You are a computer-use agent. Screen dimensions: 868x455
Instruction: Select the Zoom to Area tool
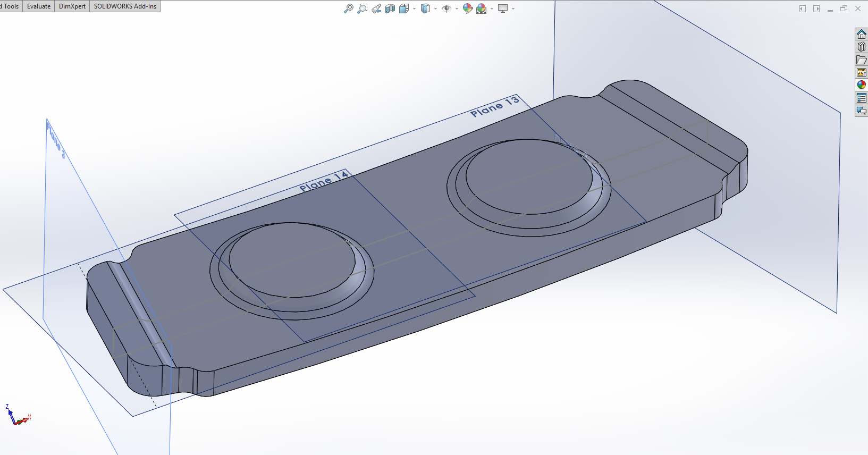[x=362, y=9]
